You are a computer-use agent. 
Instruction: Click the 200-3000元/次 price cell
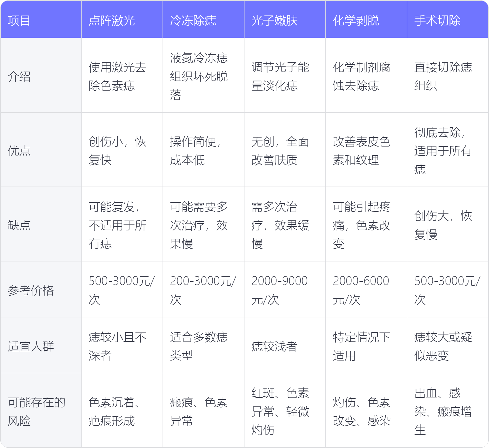[x=203, y=290]
